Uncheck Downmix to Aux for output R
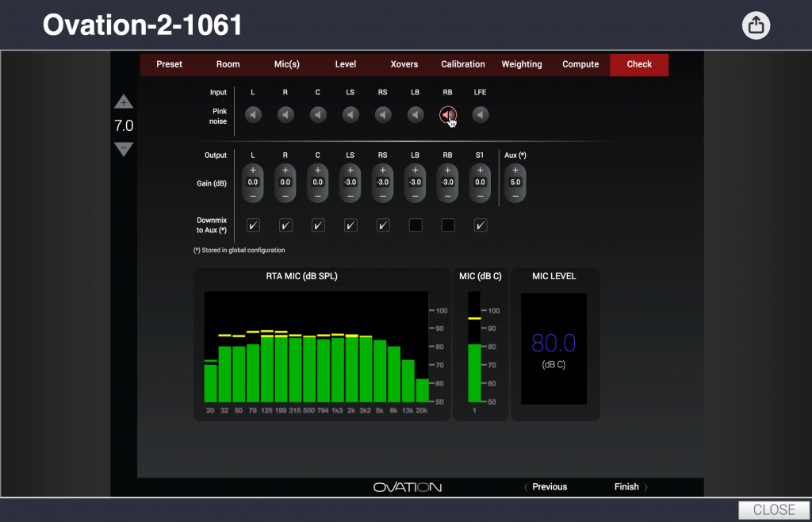The image size is (812, 522). point(285,225)
